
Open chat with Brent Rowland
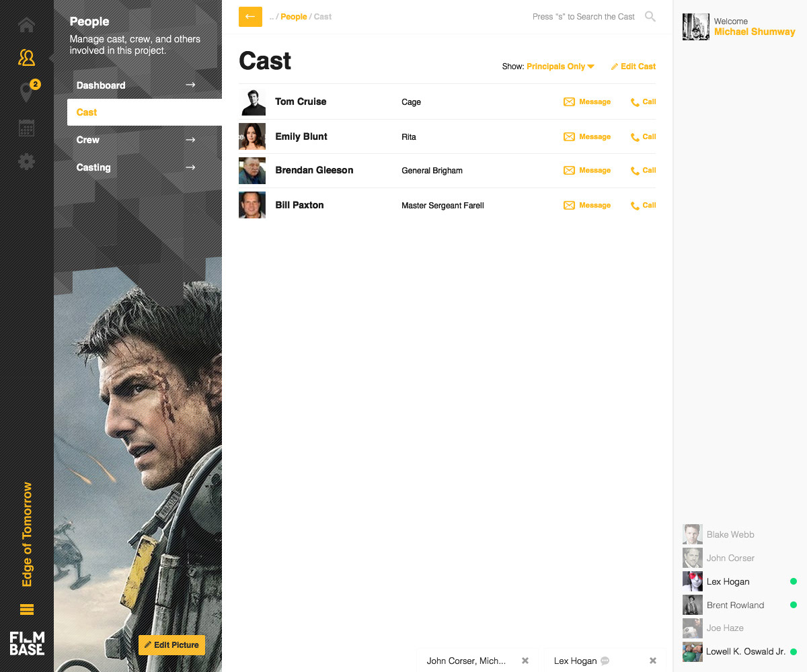click(740, 605)
